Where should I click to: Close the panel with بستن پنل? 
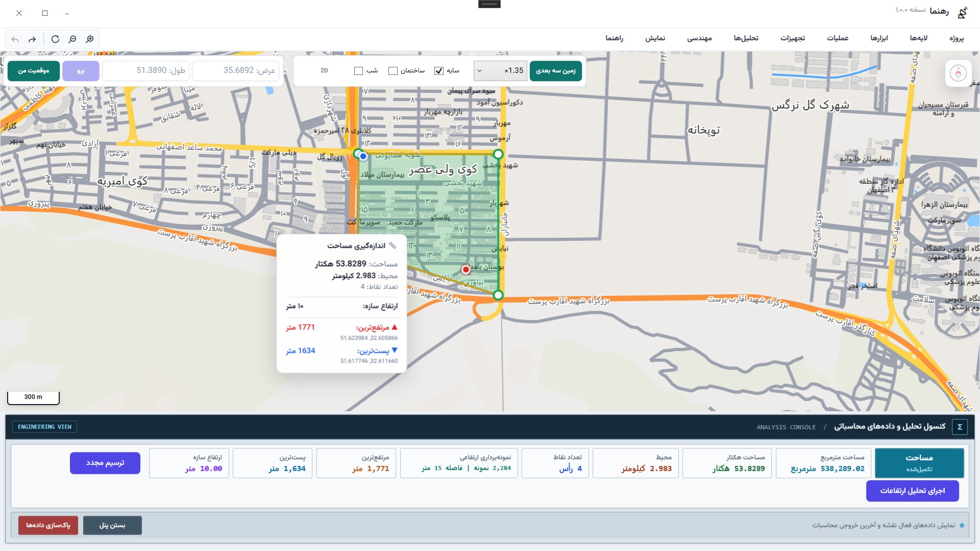pyautogui.click(x=112, y=525)
